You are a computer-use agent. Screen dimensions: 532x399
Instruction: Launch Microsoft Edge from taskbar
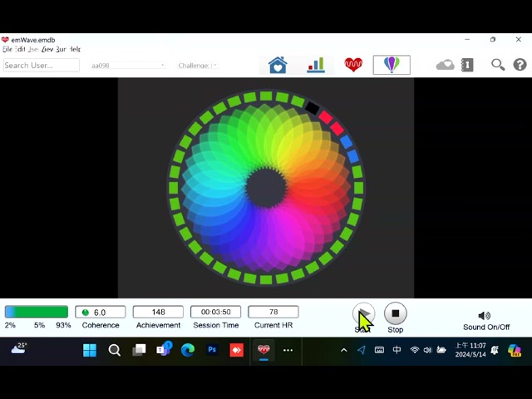(188, 350)
